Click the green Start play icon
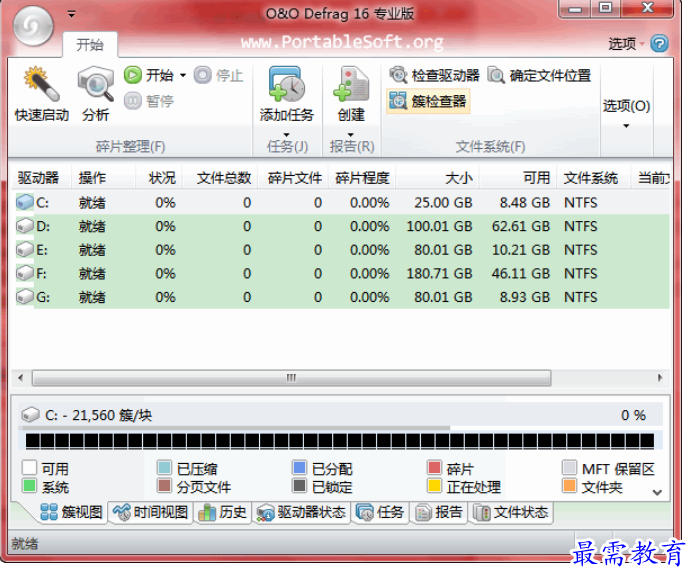This screenshot has height=585, width=694. (x=132, y=75)
